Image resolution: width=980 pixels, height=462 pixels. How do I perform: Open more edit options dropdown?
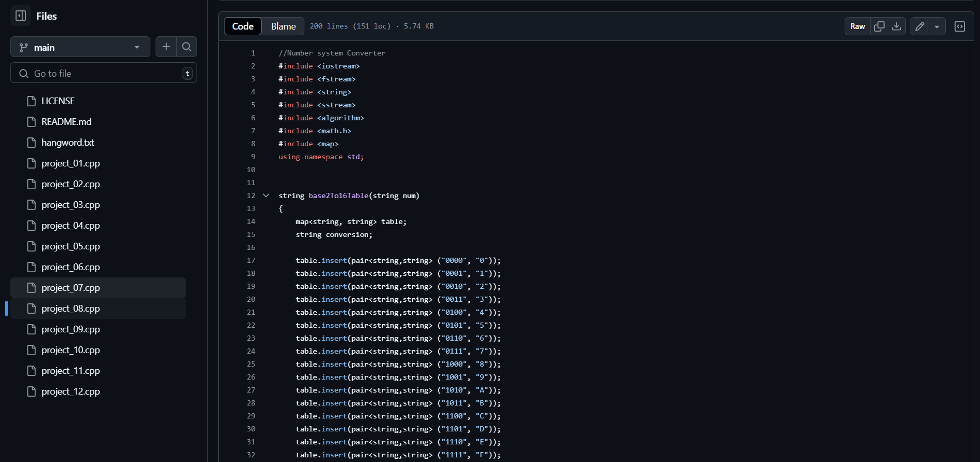[x=937, y=26]
